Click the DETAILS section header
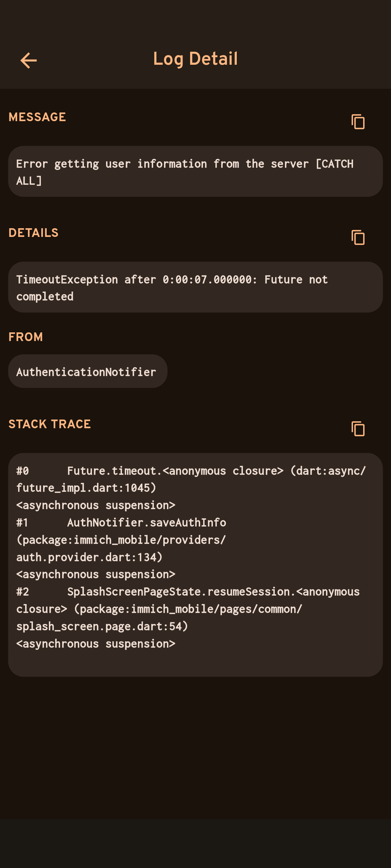The width and height of the screenshot is (391, 868). tap(33, 233)
